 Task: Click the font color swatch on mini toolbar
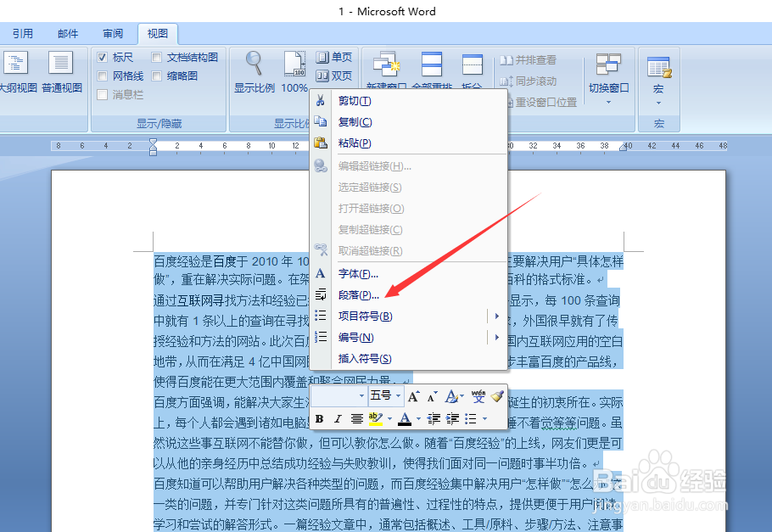point(405,418)
